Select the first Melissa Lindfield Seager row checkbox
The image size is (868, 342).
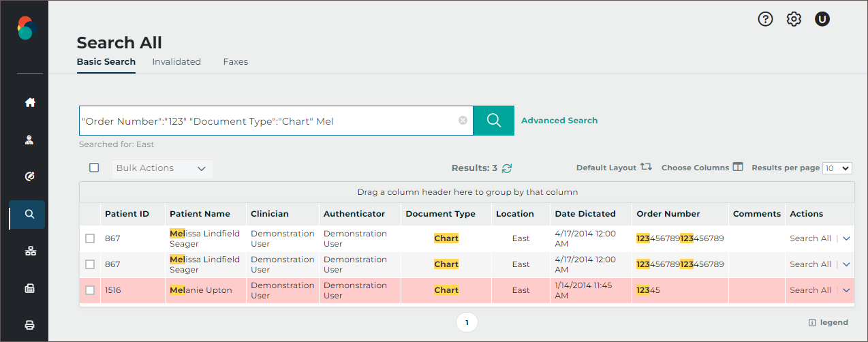pos(90,238)
